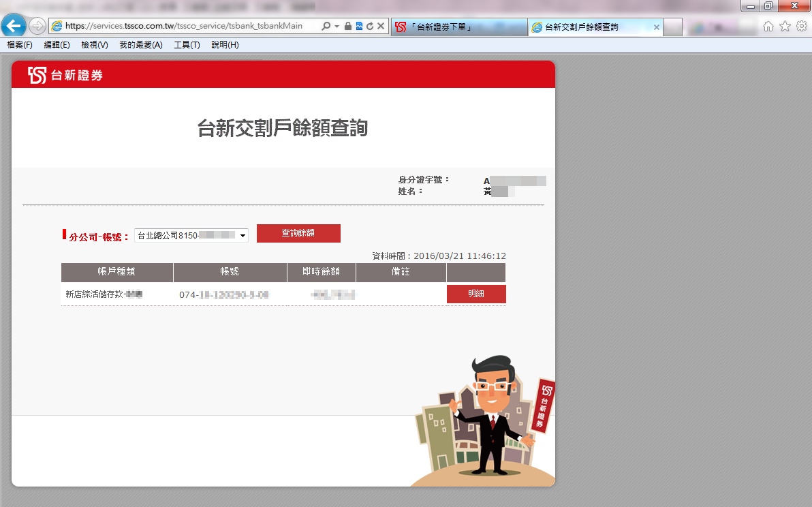Click the 明細 button in account row
This screenshot has height=507, width=812.
point(476,294)
